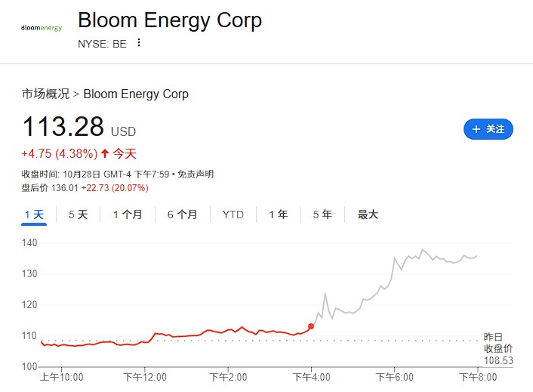Click the red closing price marker dot
Viewport: 533px width, 392px height.
pyautogui.click(x=311, y=326)
